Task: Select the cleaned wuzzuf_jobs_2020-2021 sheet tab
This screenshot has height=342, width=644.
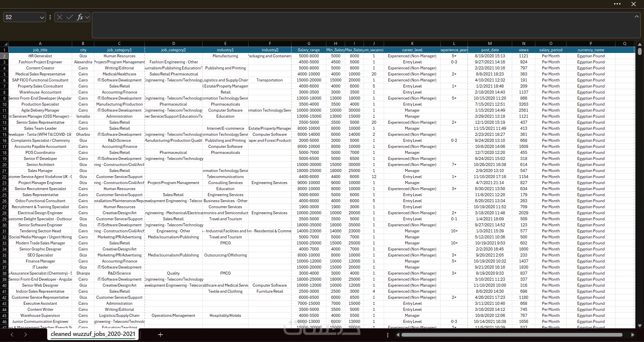Action: point(93,334)
